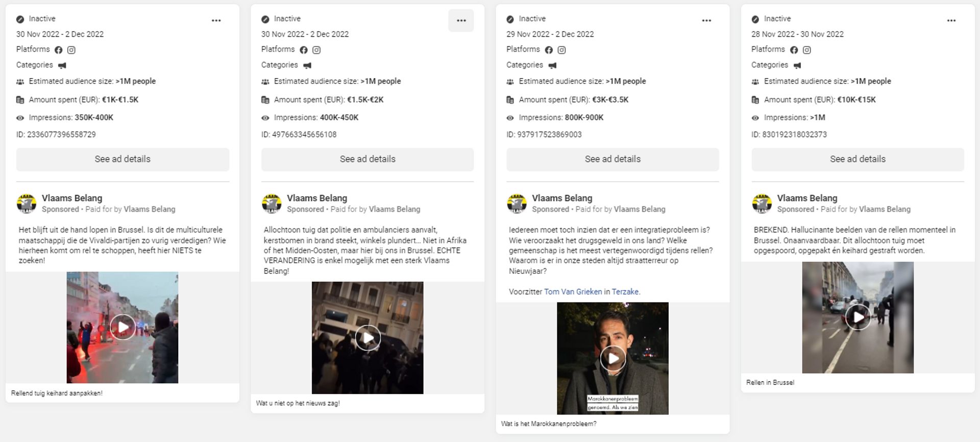
Task: Click Vlaams Belang avatar on 'BREKEND' ad
Action: click(762, 203)
